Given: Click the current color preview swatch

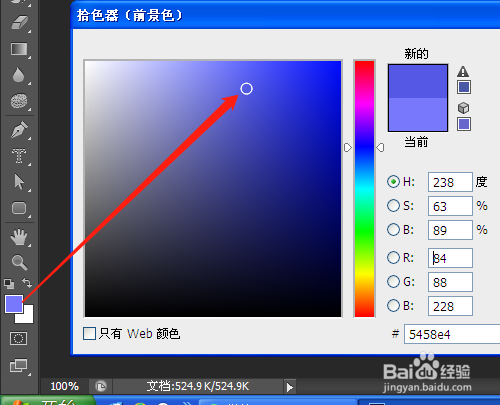Looking at the screenshot, I should coord(418,114).
